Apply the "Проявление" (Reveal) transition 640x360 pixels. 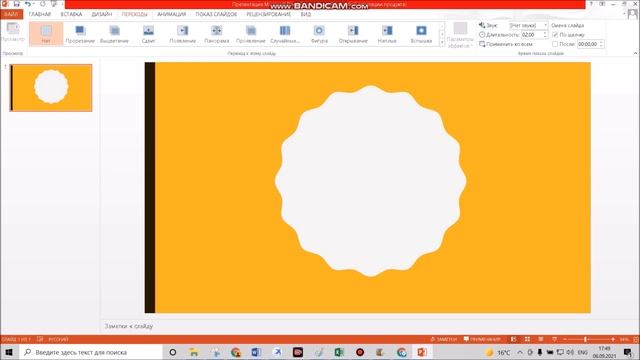pos(251,33)
